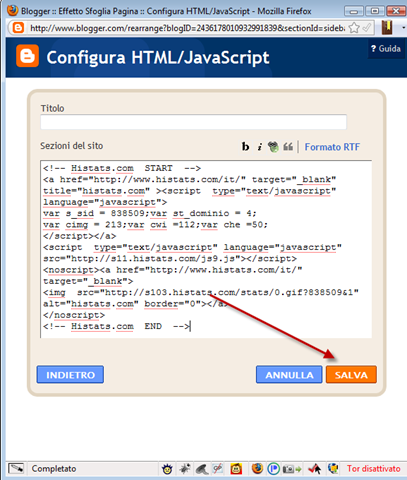
Task: Click inside the Histats code text area
Action: (x=206, y=249)
